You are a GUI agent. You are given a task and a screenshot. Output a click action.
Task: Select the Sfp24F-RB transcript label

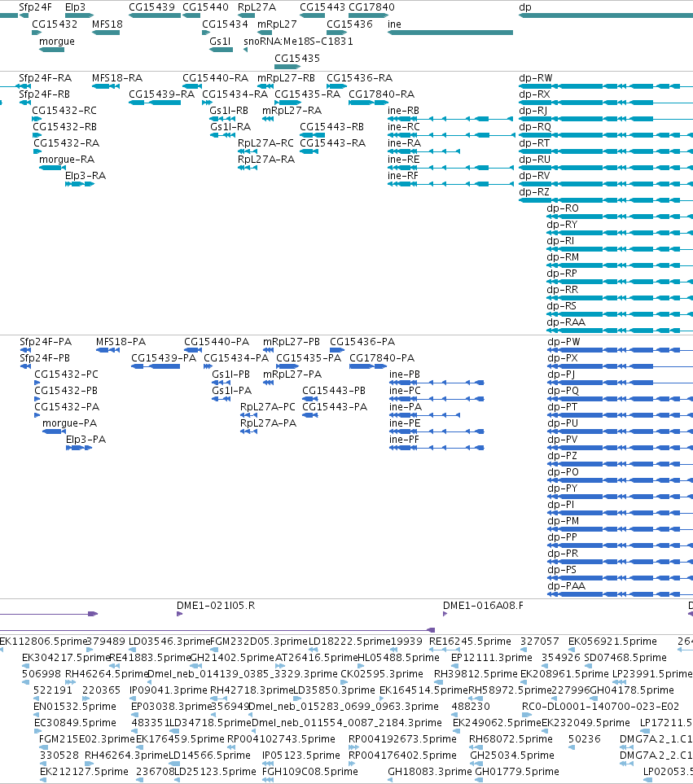(45, 94)
